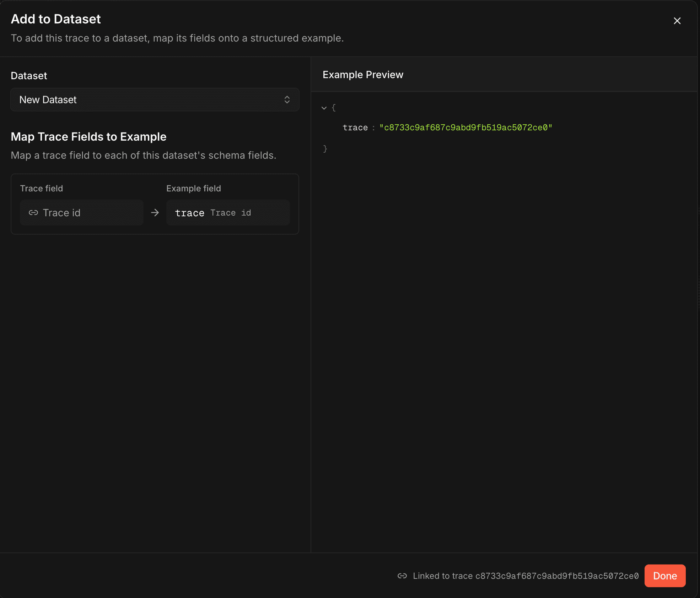
Task: Click the Done button
Action: [x=665, y=576]
